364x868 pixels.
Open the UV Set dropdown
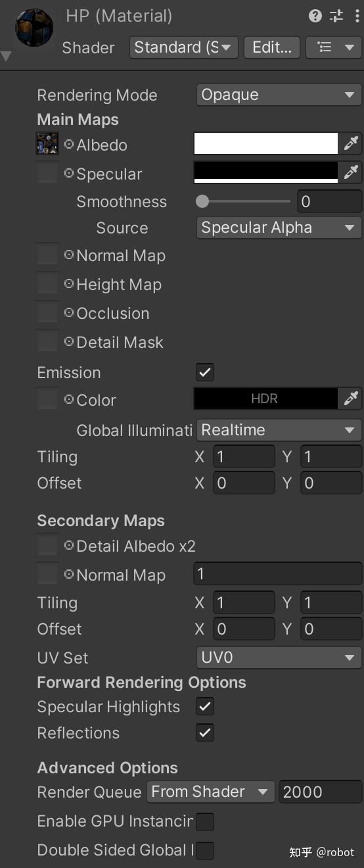click(x=279, y=657)
